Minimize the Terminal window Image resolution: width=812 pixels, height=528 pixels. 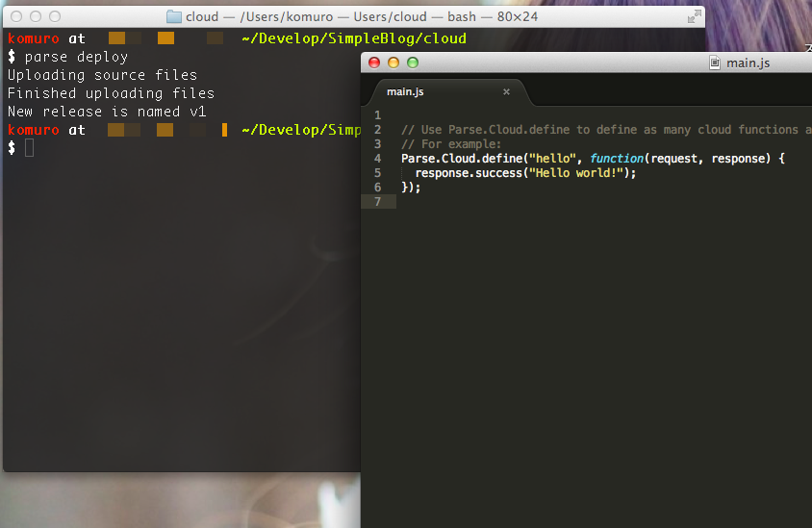point(36,16)
